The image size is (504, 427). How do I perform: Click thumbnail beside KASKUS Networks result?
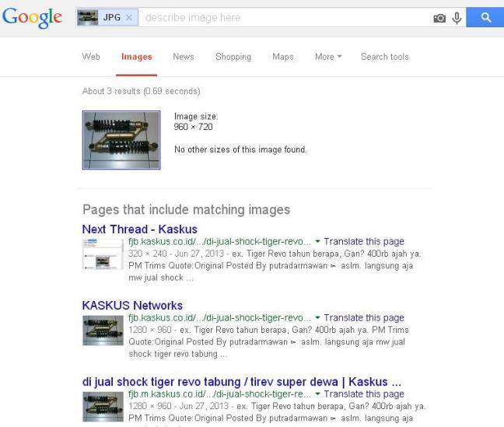103,331
